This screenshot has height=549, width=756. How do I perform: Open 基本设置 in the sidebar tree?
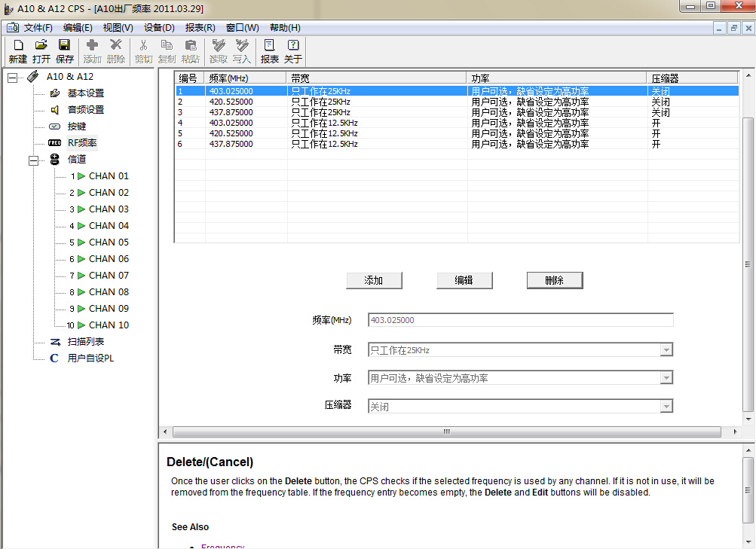pyautogui.click(x=85, y=93)
